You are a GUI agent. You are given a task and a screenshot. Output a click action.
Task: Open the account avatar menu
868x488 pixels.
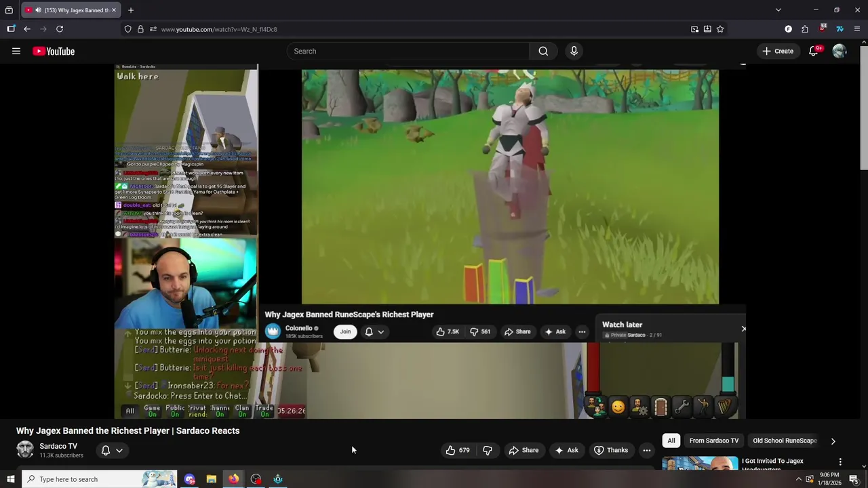(840, 51)
